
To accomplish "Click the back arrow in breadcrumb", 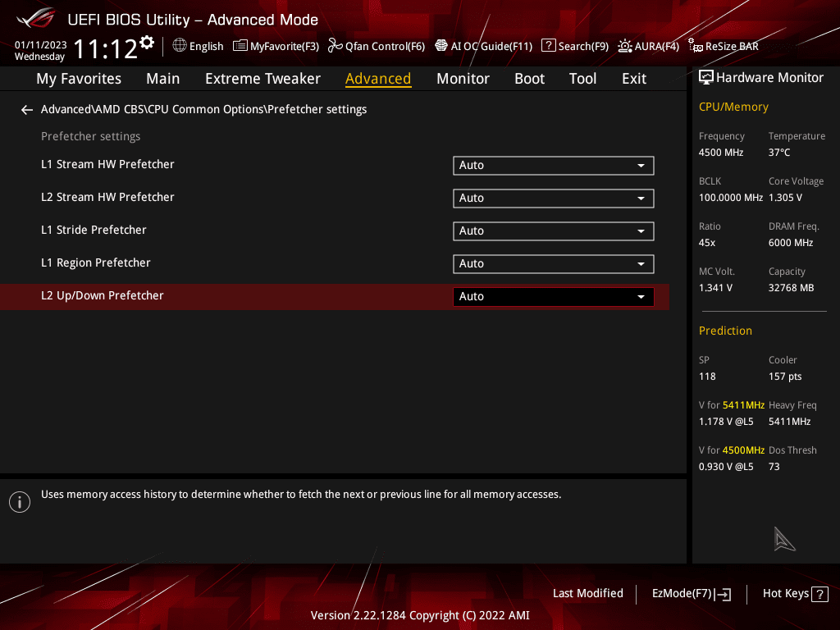I will click(27, 110).
